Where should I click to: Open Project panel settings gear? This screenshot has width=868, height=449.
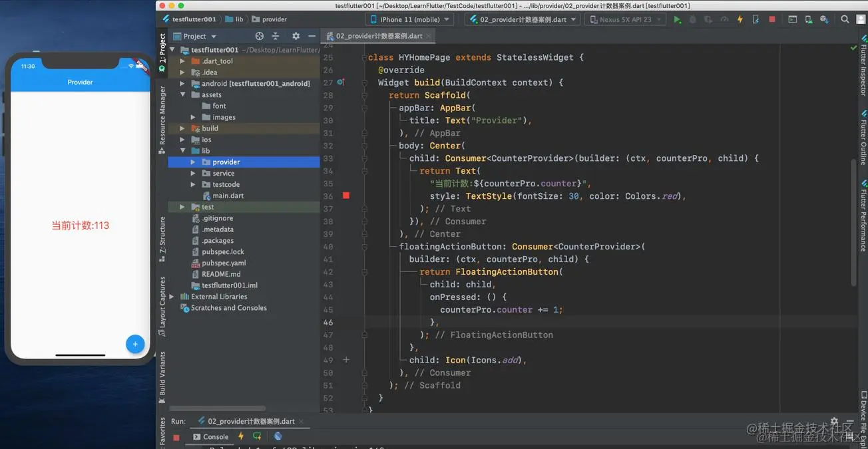pyautogui.click(x=296, y=36)
